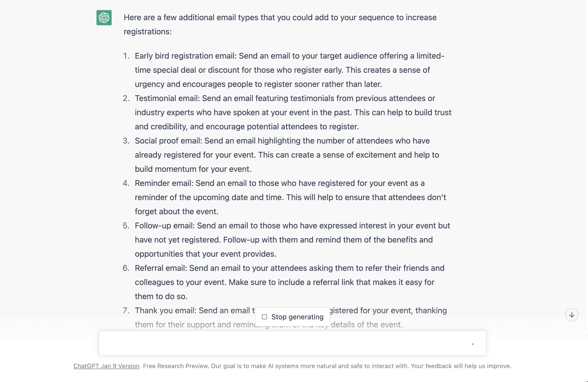The image size is (588, 382).
Task: Click the "Early bird registration email" heading text
Action: point(185,56)
